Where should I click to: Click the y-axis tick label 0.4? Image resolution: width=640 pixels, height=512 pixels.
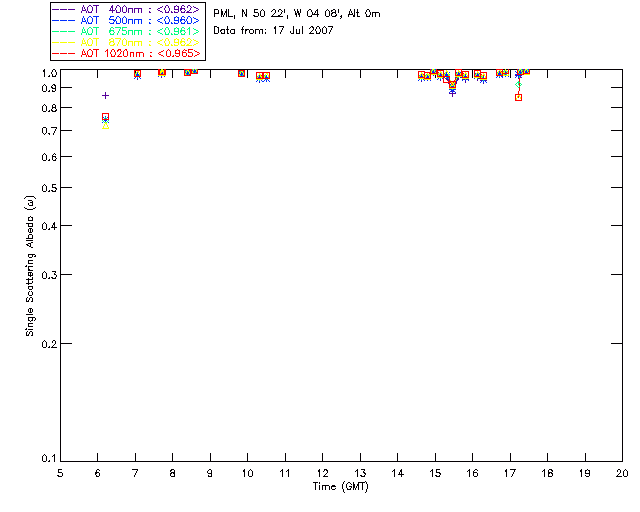point(49,226)
